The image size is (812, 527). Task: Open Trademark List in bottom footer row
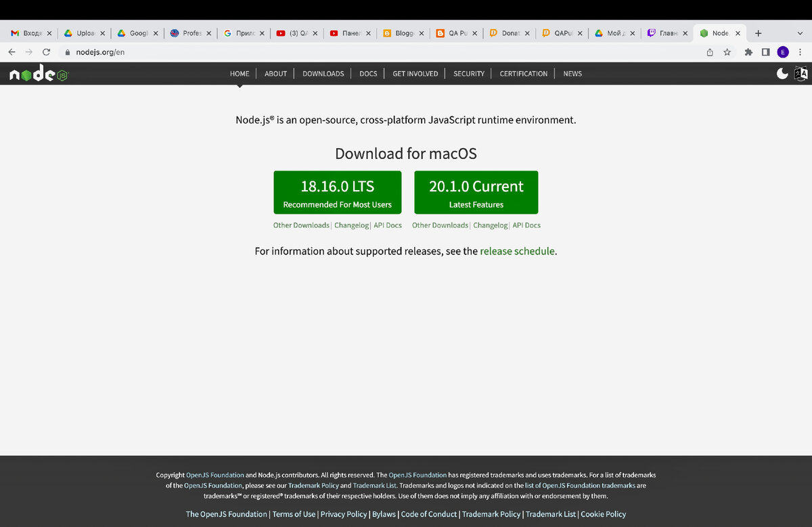pyautogui.click(x=551, y=514)
